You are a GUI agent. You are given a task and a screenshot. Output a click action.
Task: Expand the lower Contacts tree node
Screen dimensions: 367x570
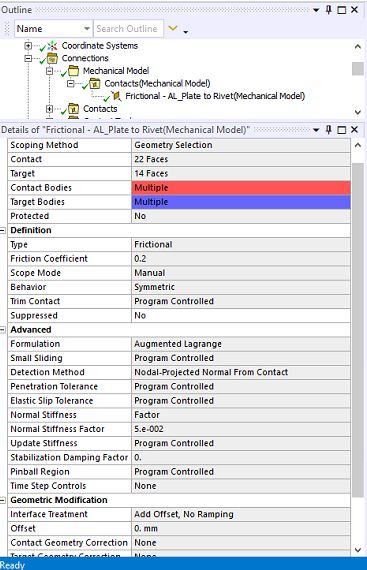[50, 109]
